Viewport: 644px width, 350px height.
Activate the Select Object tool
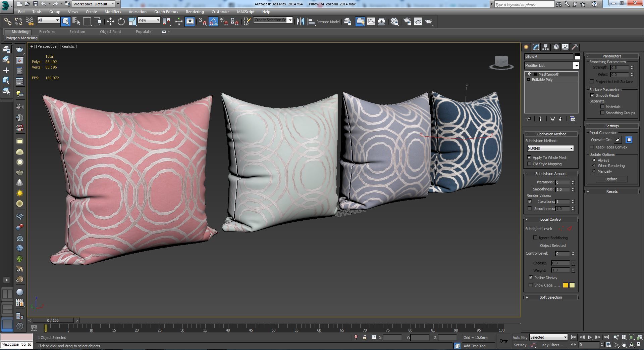coord(66,21)
